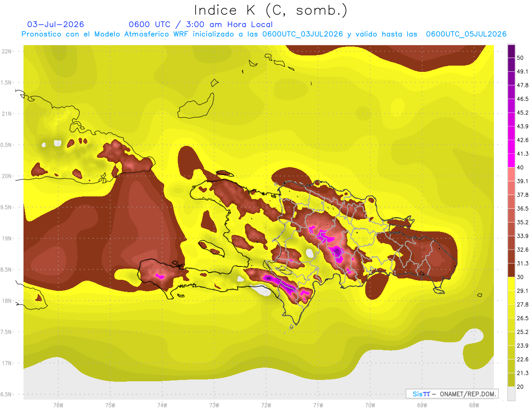Click the longitude axis label "75W"
This screenshot has height=411, width=532.
(110, 405)
